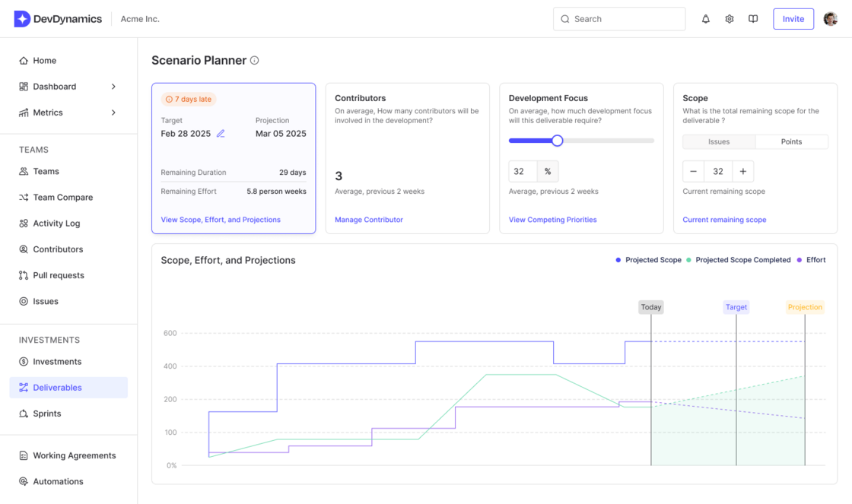Click the Sprints icon
This screenshot has width=852, height=504.
click(24, 414)
